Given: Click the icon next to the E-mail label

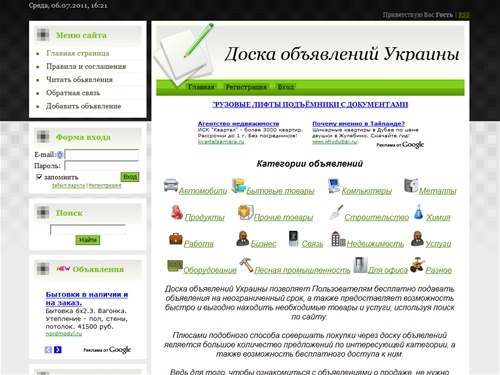Looking at the screenshot, I should [60, 155].
